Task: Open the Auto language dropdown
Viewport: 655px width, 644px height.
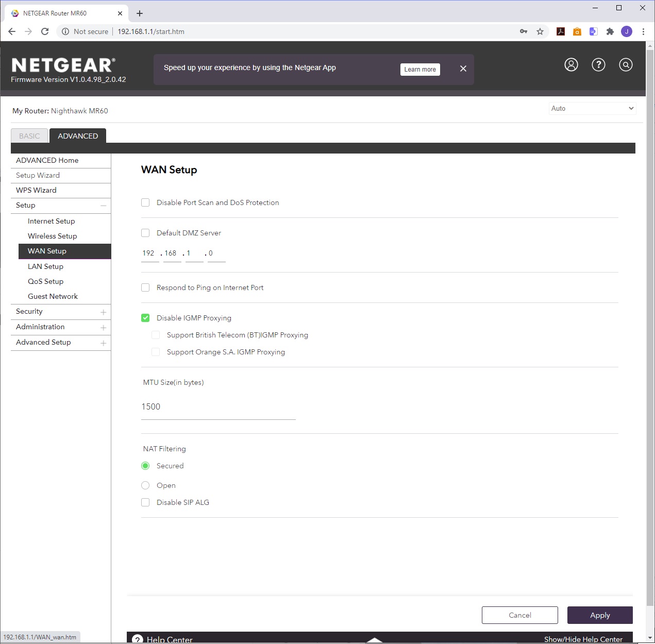Action: pos(592,108)
